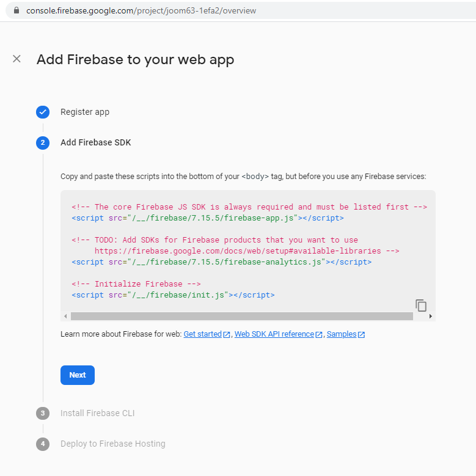Click the code block horizontal scrollbar
The height and width of the screenshot is (476, 476).
tap(241, 316)
